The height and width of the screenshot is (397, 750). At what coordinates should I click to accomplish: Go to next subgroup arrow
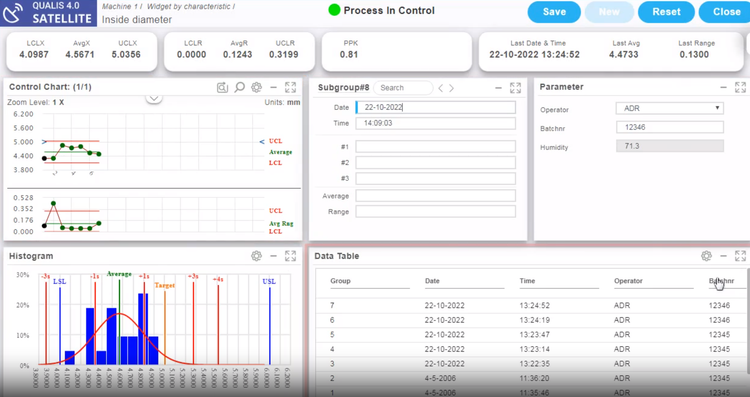(x=451, y=88)
